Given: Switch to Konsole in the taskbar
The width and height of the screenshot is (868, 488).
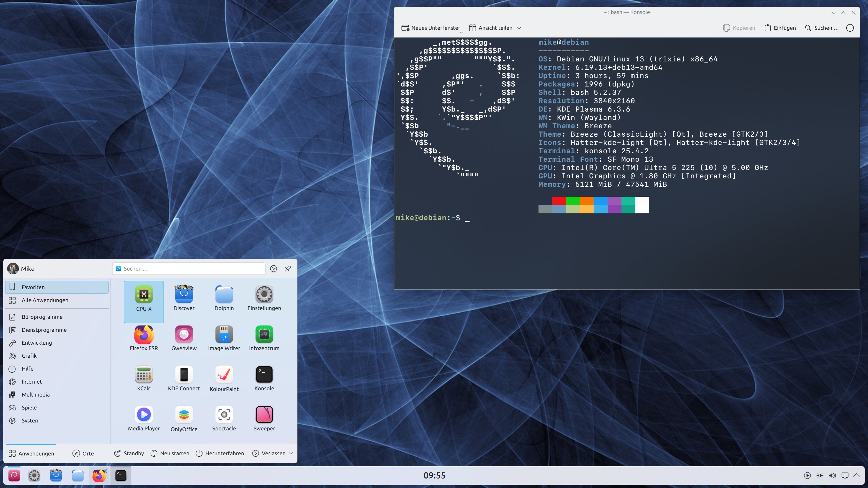Looking at the screenshot, I should [x=121, y=476].
